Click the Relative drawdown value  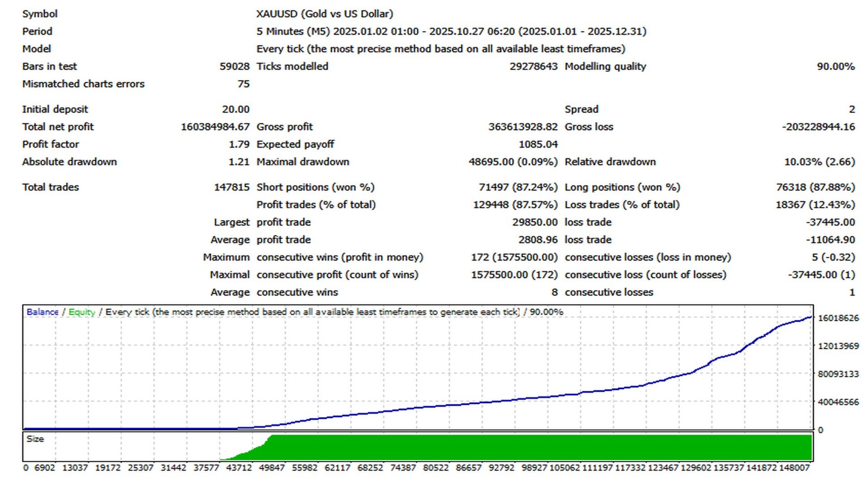[819, 162]
